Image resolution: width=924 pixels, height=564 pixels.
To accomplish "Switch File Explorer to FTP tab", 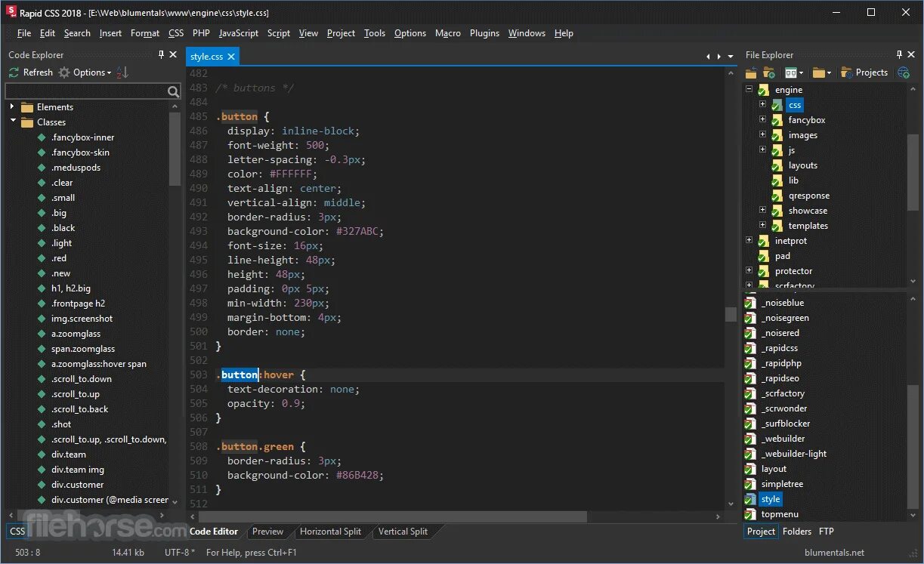I will pyautogui.click(x=827, y=532).
